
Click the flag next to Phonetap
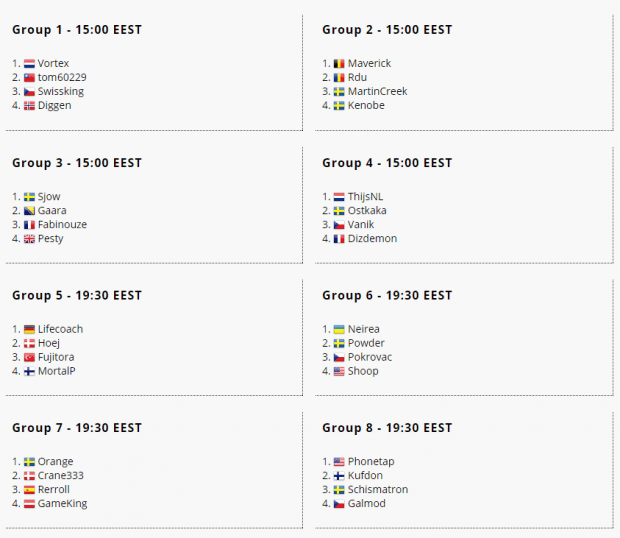click(x=339, y=462)
